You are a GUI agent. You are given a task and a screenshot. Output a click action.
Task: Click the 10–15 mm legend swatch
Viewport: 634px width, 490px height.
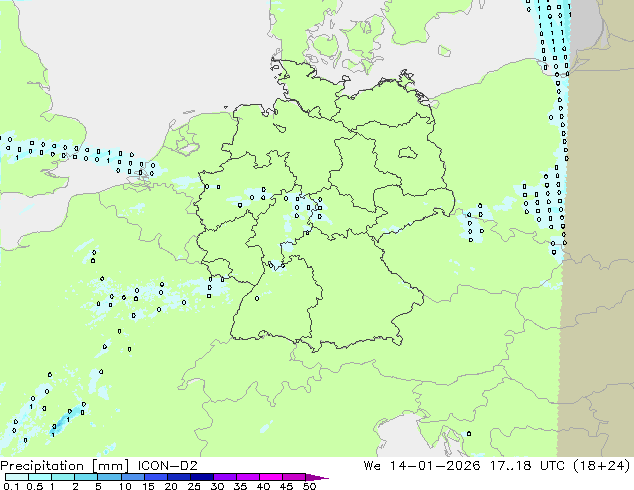132,477
